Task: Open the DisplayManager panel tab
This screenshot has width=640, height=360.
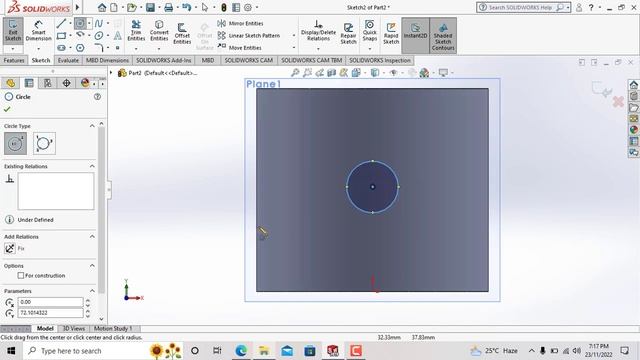Action: click(x=84, y=83)
